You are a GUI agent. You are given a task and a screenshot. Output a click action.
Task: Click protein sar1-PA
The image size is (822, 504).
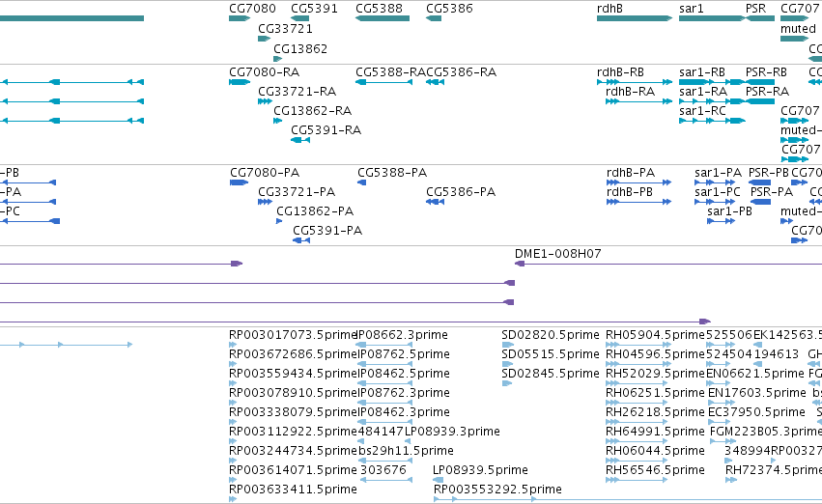pyautogui.click(x=719, y=173)
